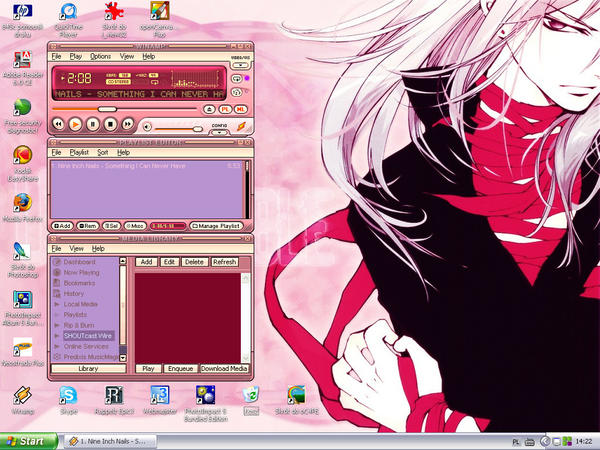Open the QuickTime Player desktop icon

(68, 19)
